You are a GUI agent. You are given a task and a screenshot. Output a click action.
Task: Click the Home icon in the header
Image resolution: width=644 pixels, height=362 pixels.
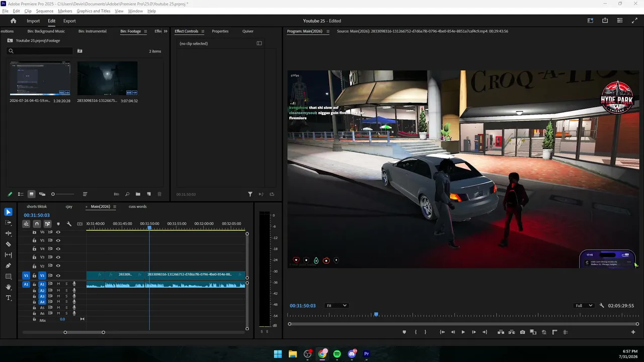click(x=14, y=21)
